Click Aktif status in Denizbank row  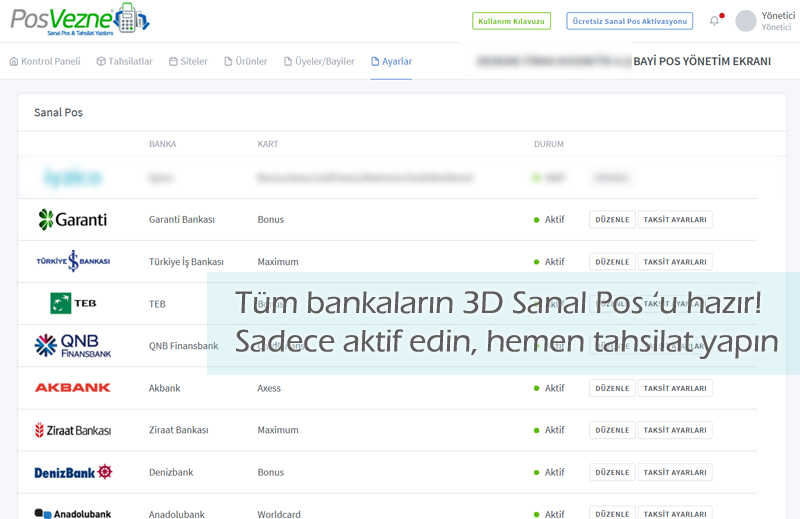(549, 473)
